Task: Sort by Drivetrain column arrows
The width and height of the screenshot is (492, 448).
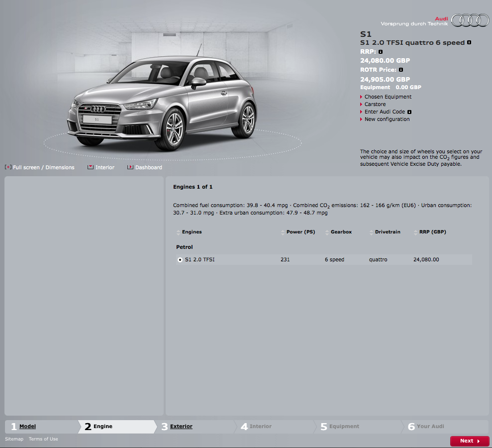Action: pos(372,232)
